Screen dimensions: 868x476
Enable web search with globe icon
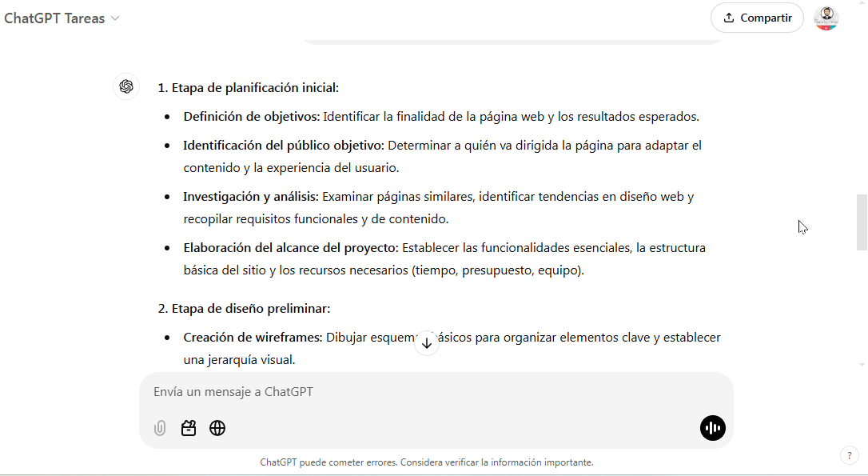217,428
